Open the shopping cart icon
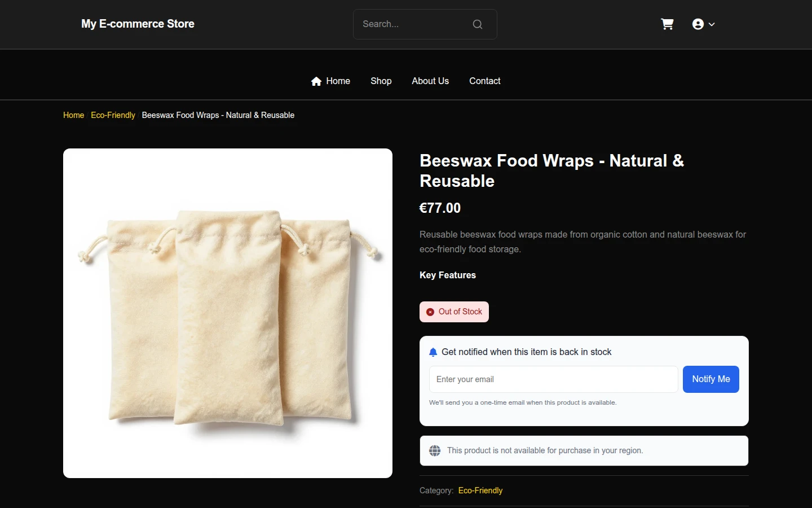Screen dimensions: 812x508 [667, 24]
